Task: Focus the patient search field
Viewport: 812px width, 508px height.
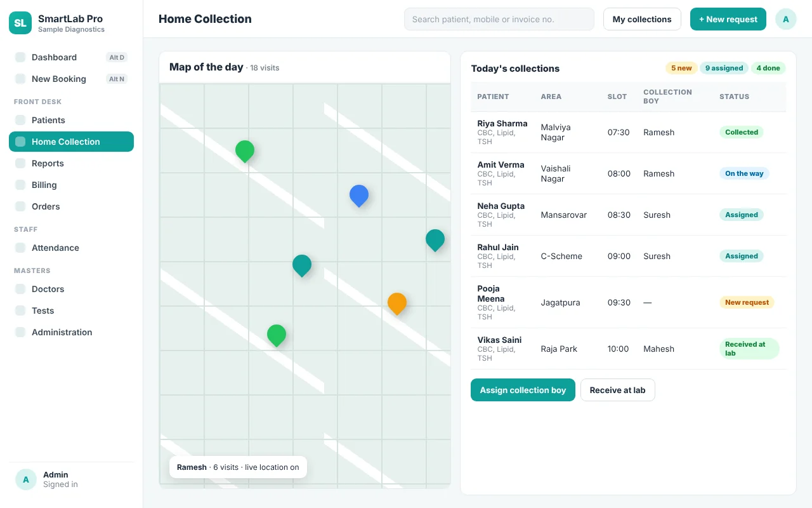Action: [499, 19]
